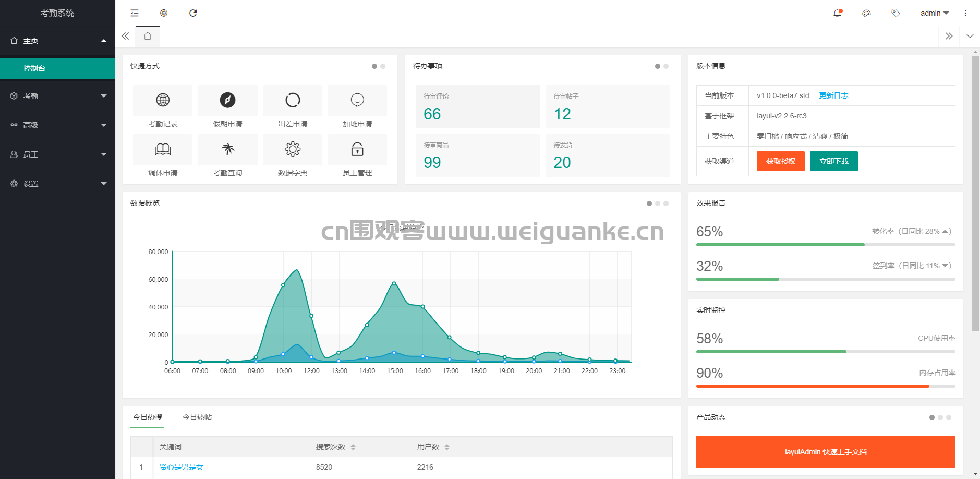Go to third slide of 产品动态 carousel

pyautogui.click(x=949, y=417)
